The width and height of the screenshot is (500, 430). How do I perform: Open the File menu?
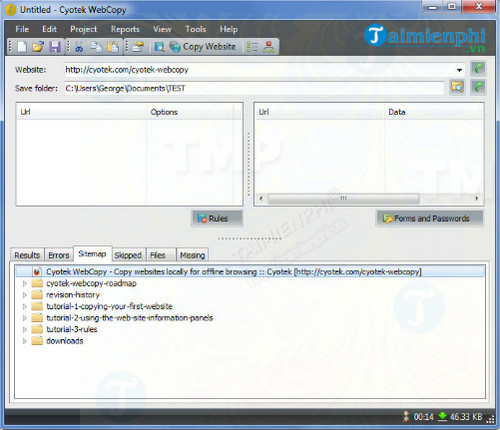pos(22,29)
